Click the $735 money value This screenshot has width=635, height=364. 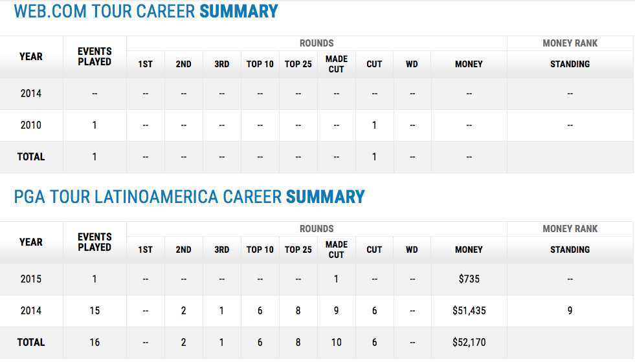pos(469,279)
